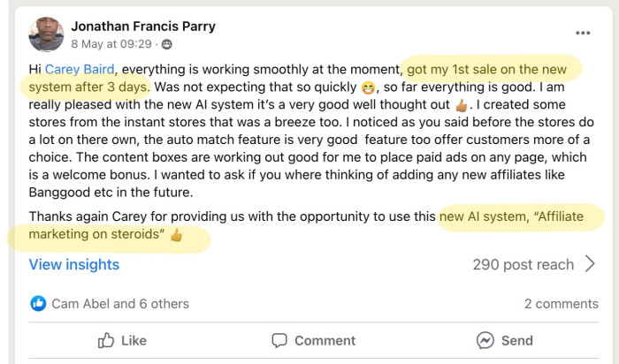Click the thumbs-up Like icon
The image size is (619, 364).
click(x=106, y=340)
